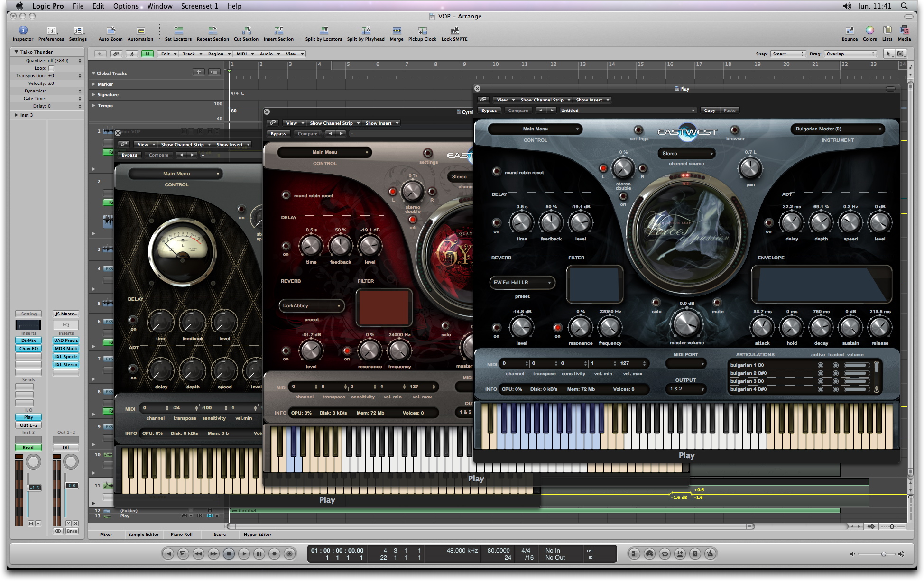Image resolution: width=924 pixels, height=581 pixels.
Task: Toggle Reverb on in Voices of Passion plugin
Action: [x=496, y=327]
